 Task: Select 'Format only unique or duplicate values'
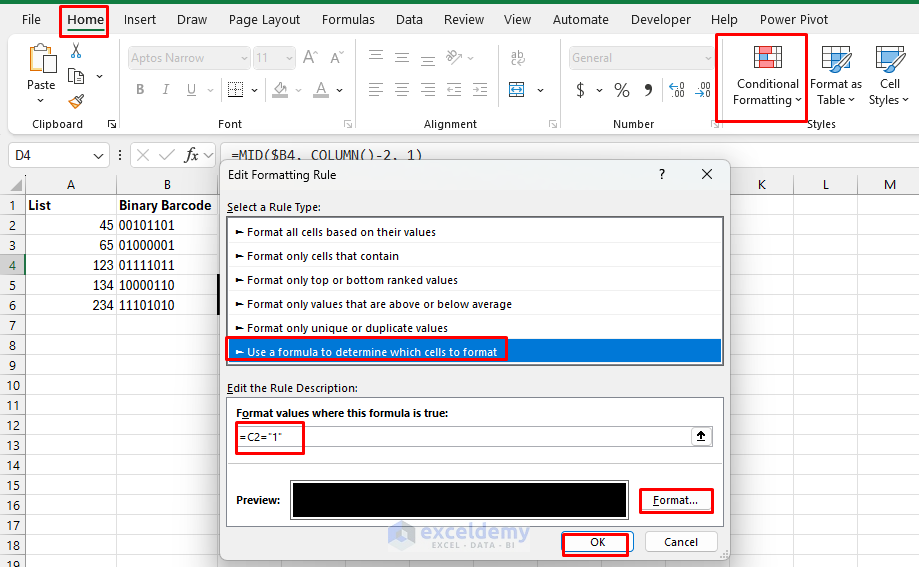point(475,328)
